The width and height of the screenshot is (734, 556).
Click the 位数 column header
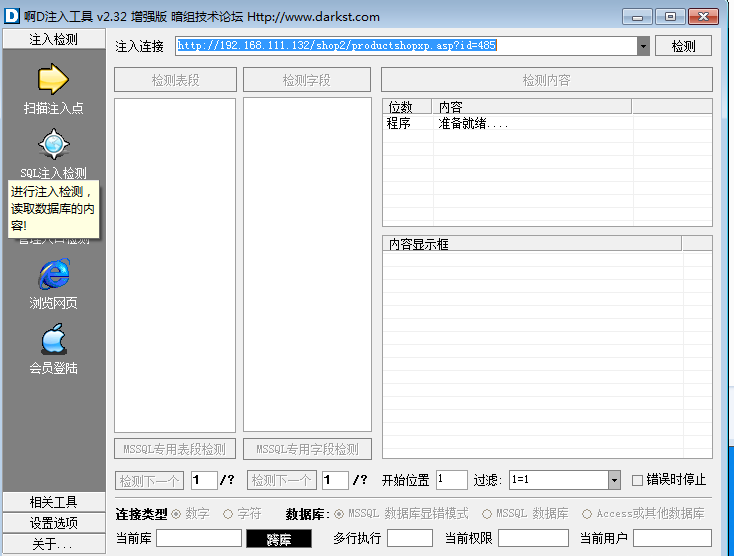pyautogui.click(x=407, y=107)
